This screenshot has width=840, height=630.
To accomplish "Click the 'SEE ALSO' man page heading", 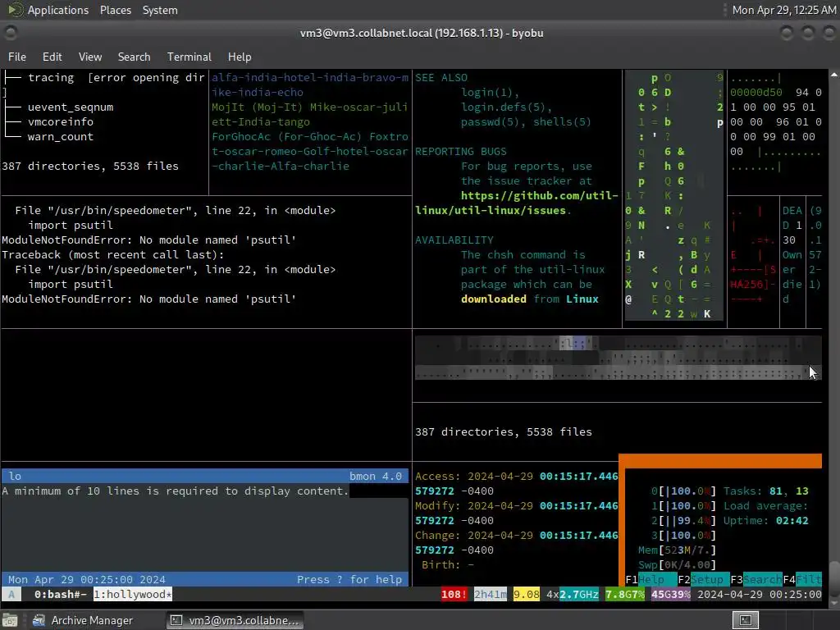I will (441, 78).
